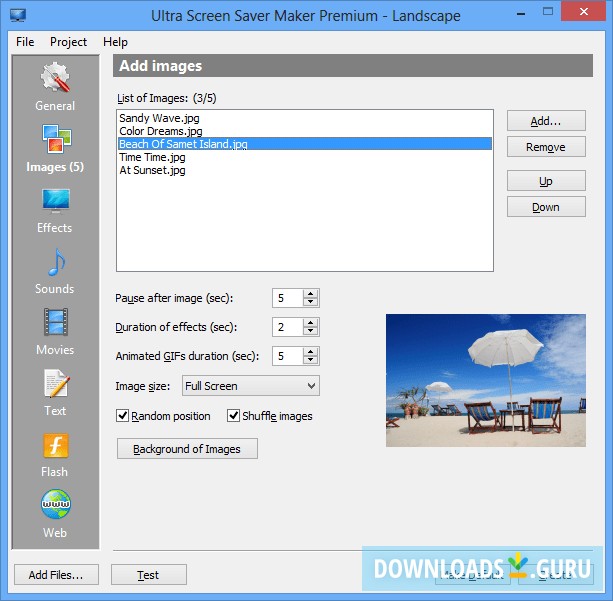Click the beach preview thumbnail

tap(486, 380)
